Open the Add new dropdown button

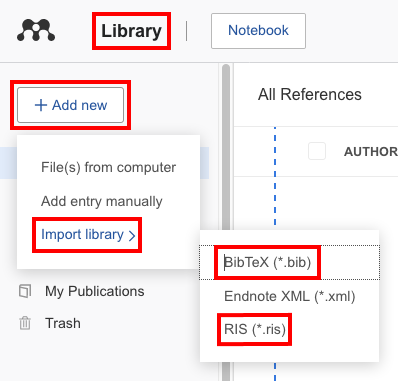[x=70, y=105]
